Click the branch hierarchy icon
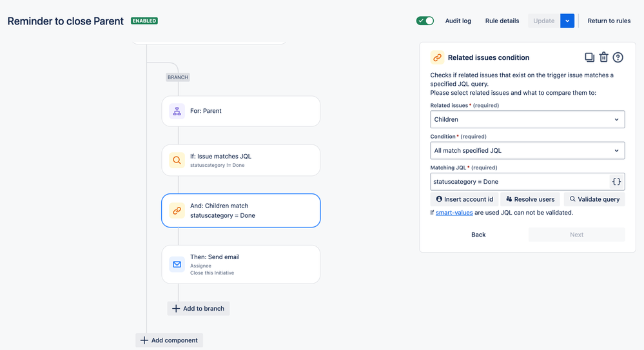The image size is (644, 350). tap(177, 111)
